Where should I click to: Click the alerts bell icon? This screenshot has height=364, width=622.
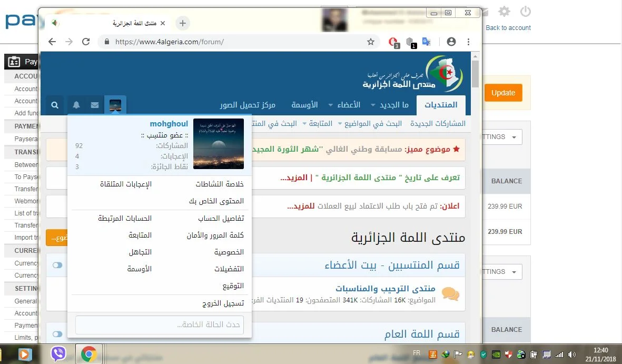tap(76, 105)
